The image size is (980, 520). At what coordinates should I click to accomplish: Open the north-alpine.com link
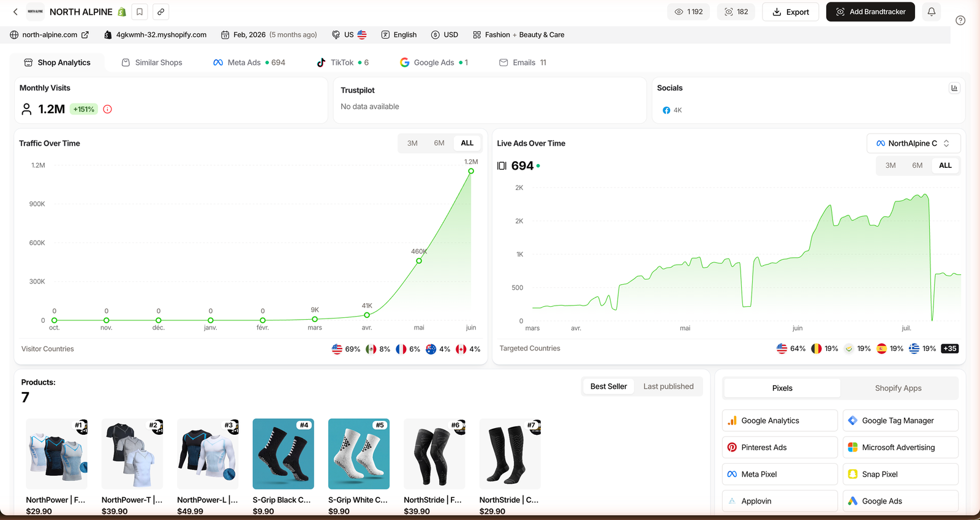tap(50, 35)
